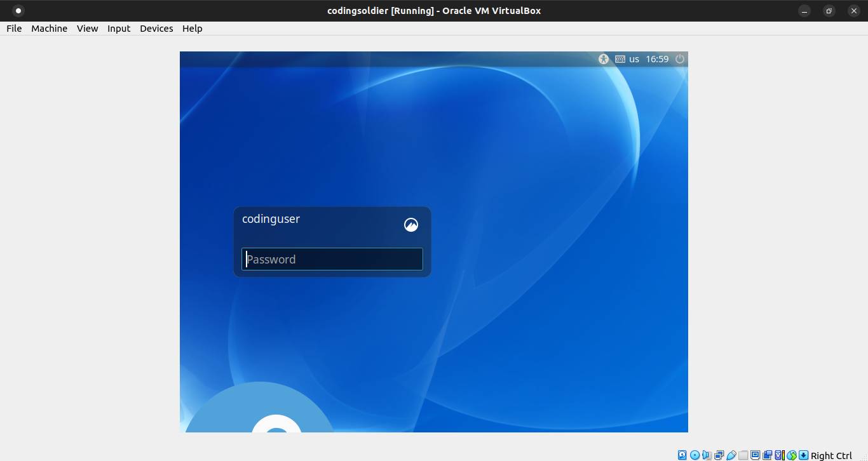
Task: Open the power options icon
Action: click(680, 59)
